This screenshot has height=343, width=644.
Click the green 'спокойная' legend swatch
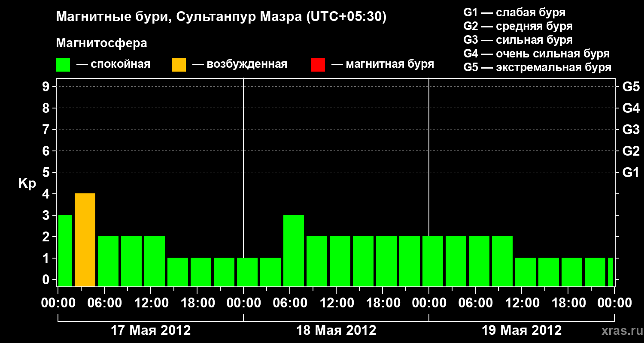point(63,65)
